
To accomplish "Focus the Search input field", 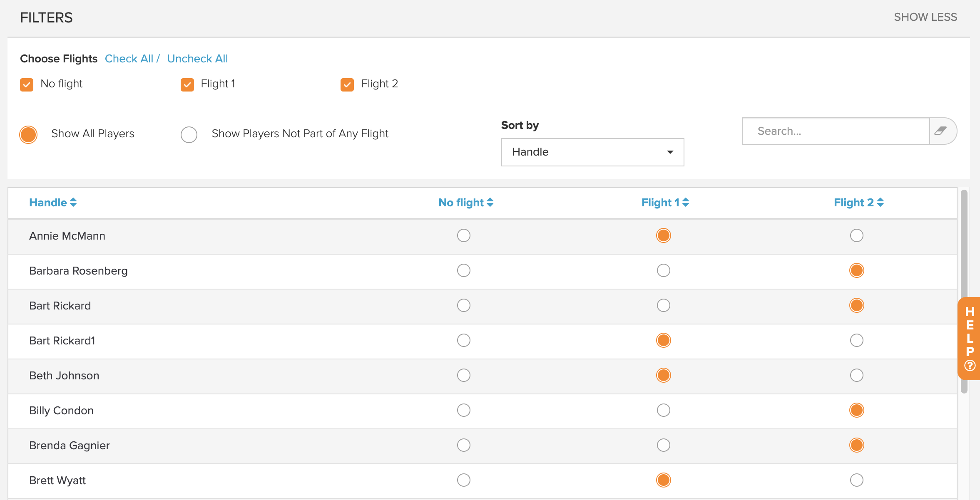I will 836,131.
